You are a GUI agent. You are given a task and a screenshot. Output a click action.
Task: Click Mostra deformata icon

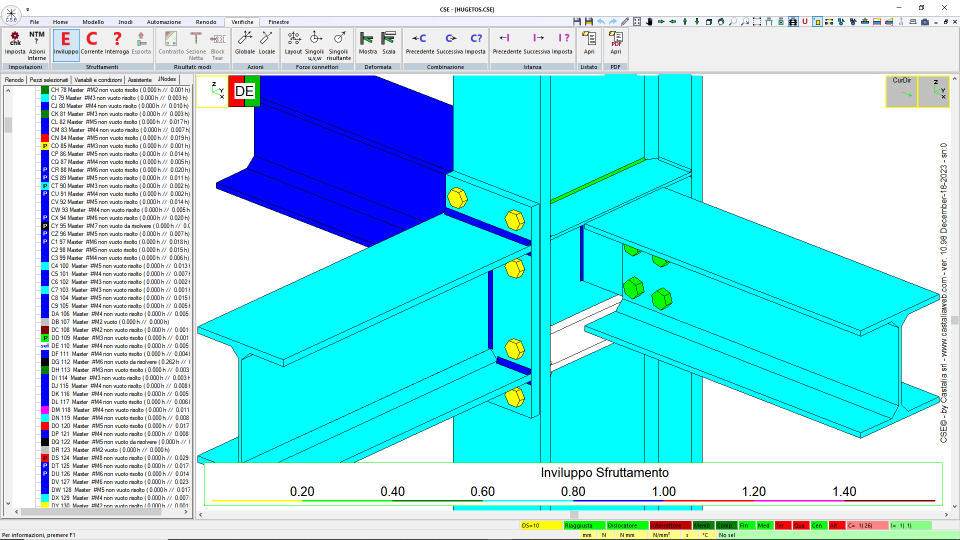pyautogui.click(x=367, y=43)
